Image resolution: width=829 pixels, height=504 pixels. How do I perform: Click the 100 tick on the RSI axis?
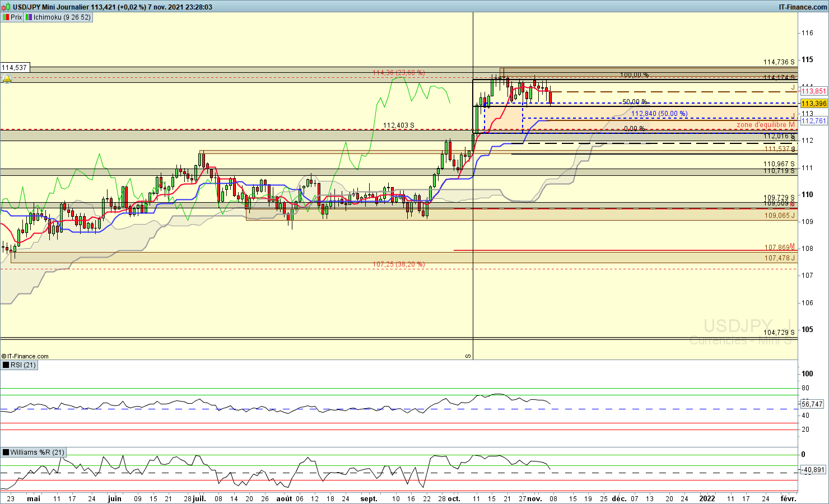coord(807,374)
